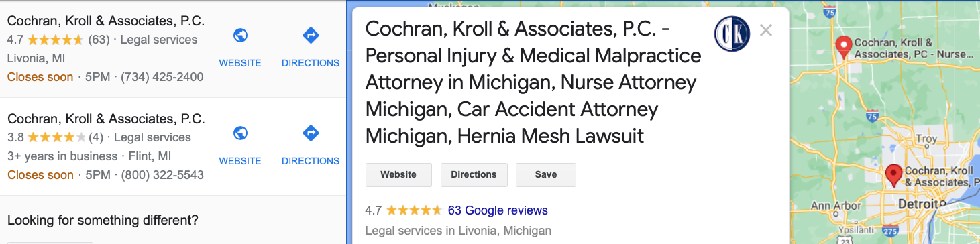Screen dimensions: 980x244
Task: Click the Website button in details panel
Action: coord(398,174)
